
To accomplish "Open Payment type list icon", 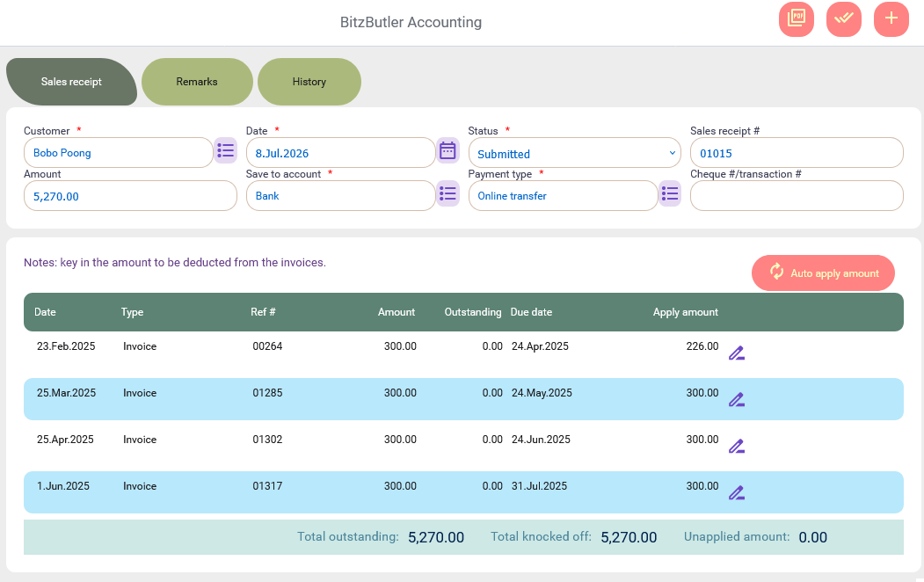I will click(x=670, y=193).
